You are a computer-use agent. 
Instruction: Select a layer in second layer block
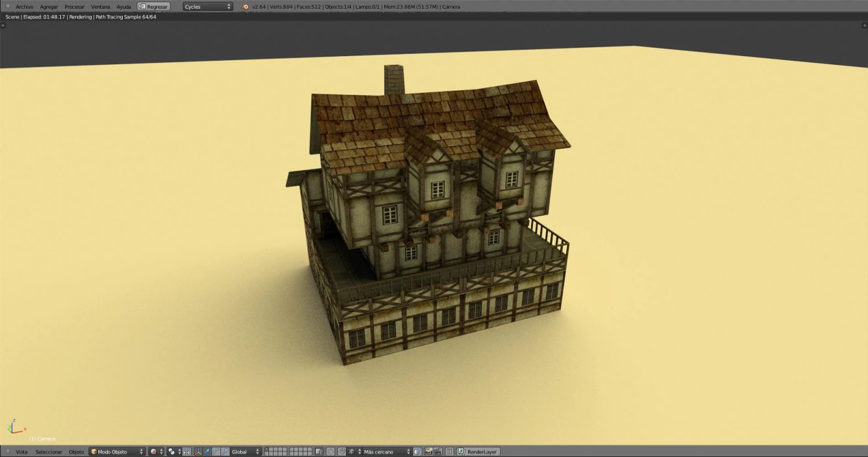pos(301,452)
